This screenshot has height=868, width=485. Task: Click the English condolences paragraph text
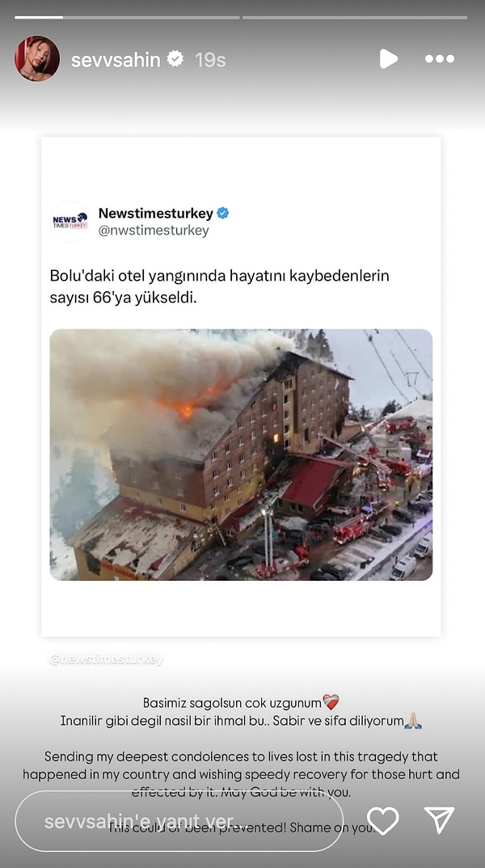click(241, 774)
